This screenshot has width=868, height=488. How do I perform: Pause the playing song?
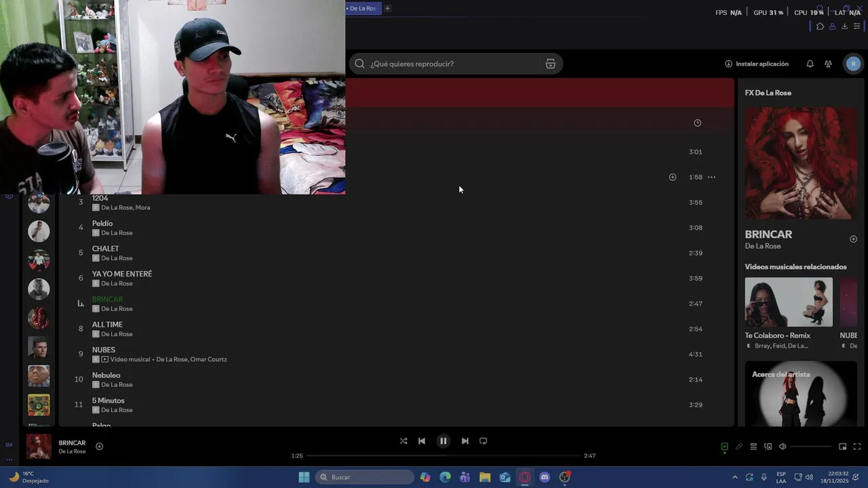[443, 441]
